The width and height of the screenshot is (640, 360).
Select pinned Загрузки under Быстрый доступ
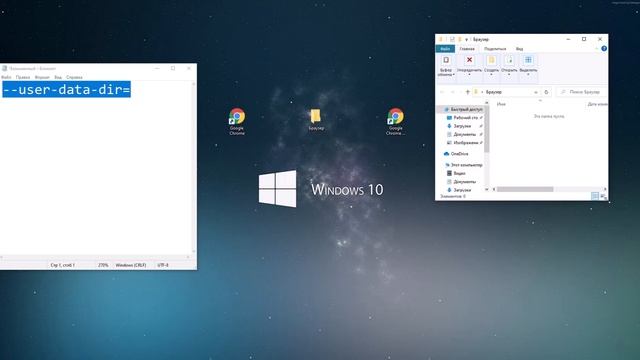tap(463, 126)
